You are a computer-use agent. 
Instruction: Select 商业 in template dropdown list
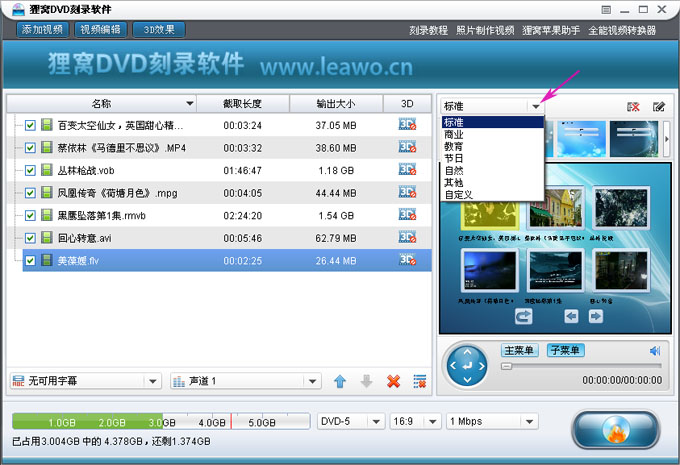pos(493,134)
